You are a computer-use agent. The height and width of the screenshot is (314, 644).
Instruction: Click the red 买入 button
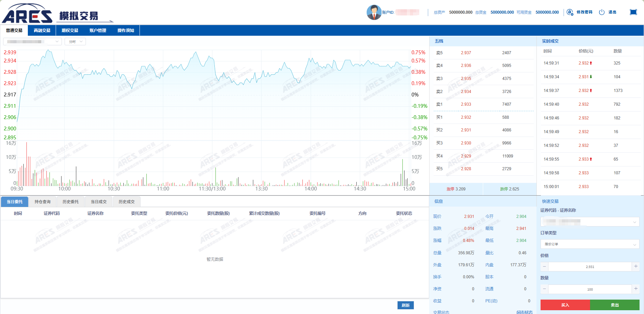tap(565, 305)
